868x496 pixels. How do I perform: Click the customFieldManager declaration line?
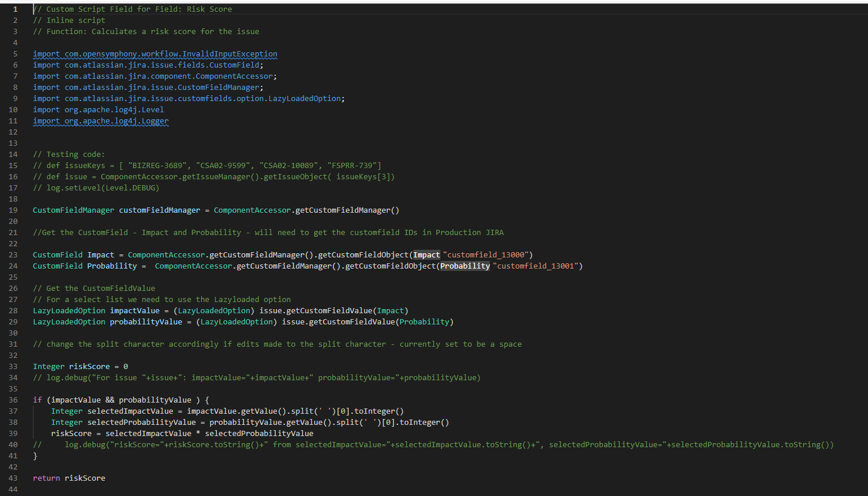pyautogui.click(x=216, y=210)
